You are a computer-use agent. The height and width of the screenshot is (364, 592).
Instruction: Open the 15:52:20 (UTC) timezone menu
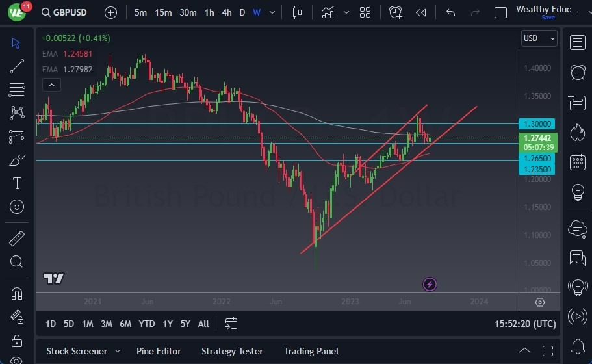525,324
